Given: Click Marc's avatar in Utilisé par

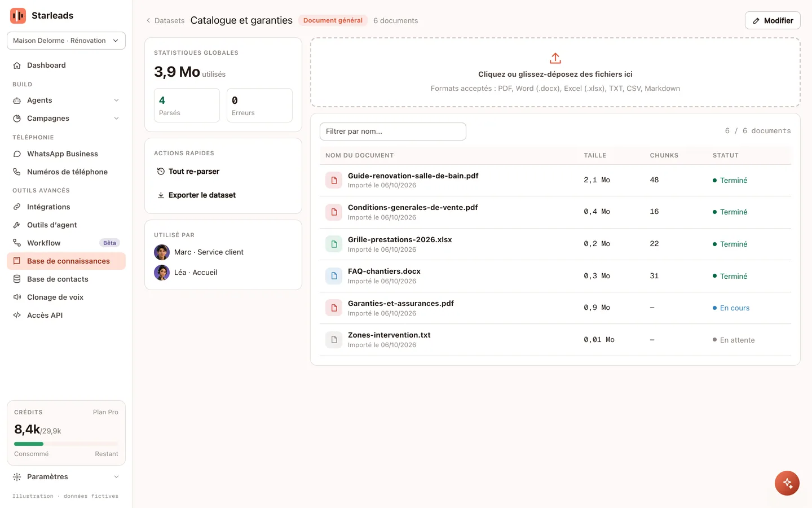Looking at the screenshot, I should coord(162,252).
